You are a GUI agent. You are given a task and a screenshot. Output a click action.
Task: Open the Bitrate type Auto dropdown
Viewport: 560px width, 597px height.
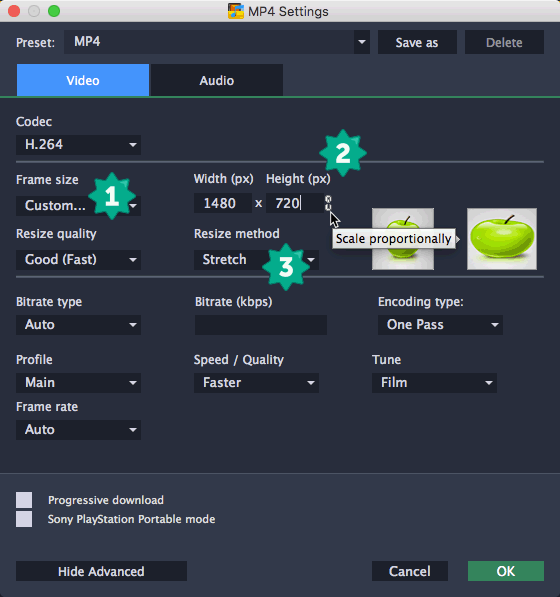pos(78,325)
